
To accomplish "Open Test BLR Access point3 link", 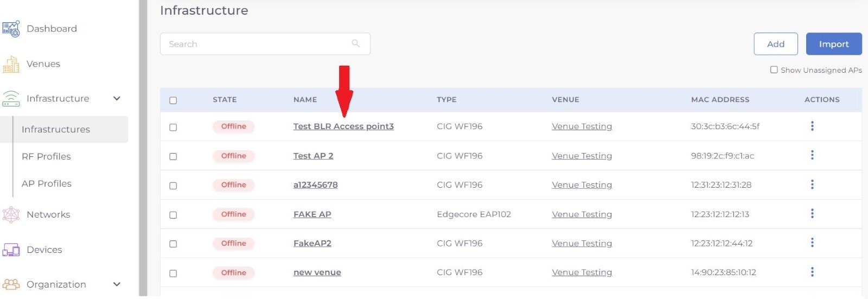I will pos(343,126).
